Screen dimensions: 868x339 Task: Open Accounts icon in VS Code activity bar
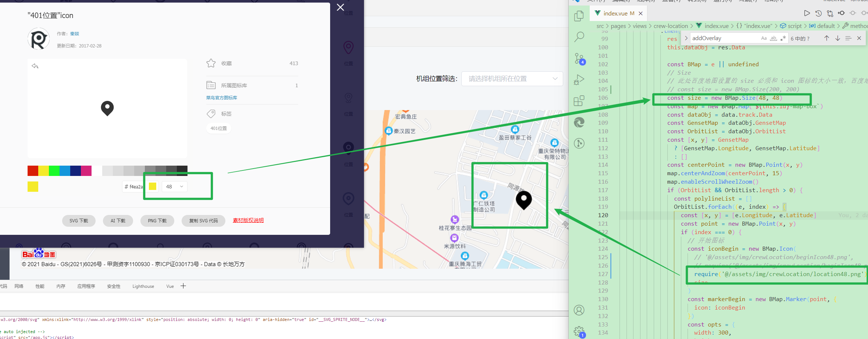pyautogui.click(x=579, y=310)
